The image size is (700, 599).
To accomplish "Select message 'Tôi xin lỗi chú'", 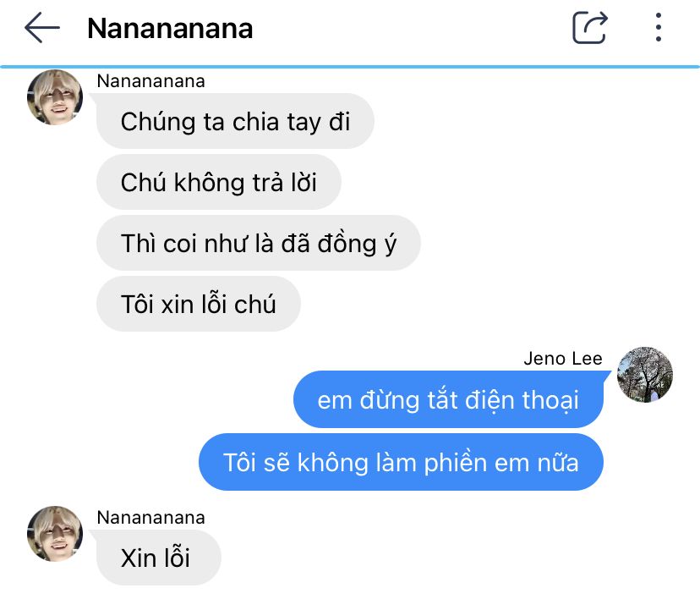I will 199,304.
